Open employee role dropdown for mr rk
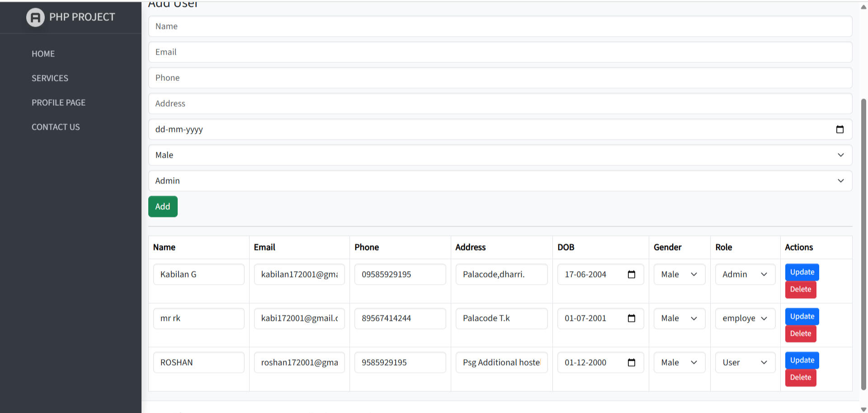 [x=745, y=318]
